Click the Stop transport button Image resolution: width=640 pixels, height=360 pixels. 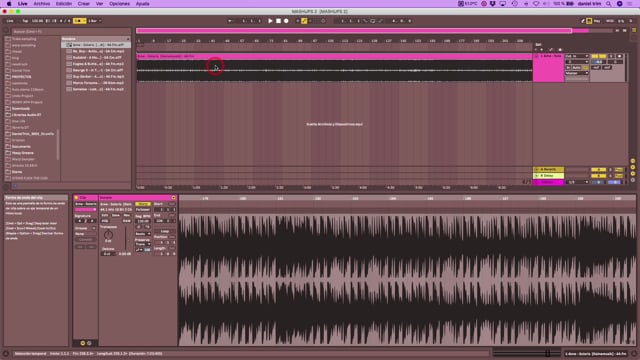278,21
